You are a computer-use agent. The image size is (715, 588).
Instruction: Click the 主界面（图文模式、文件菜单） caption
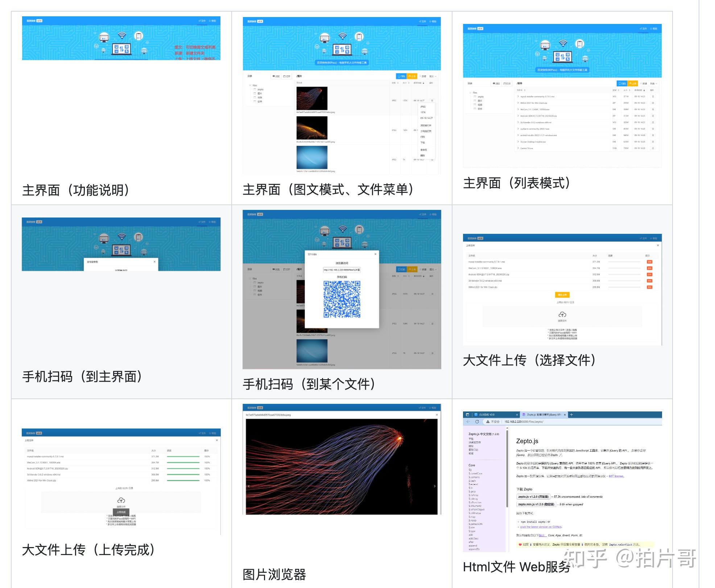pyautogui.click(x=329, y=189)
